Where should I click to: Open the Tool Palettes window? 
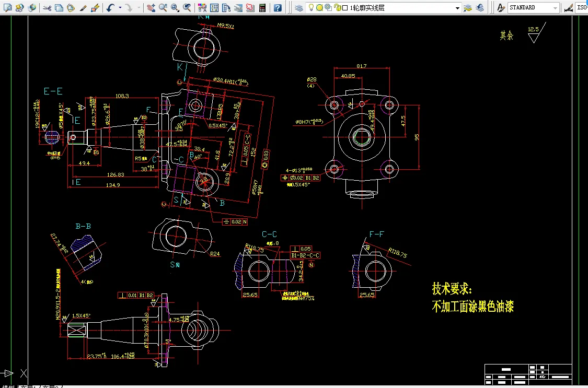pos(226,7)
